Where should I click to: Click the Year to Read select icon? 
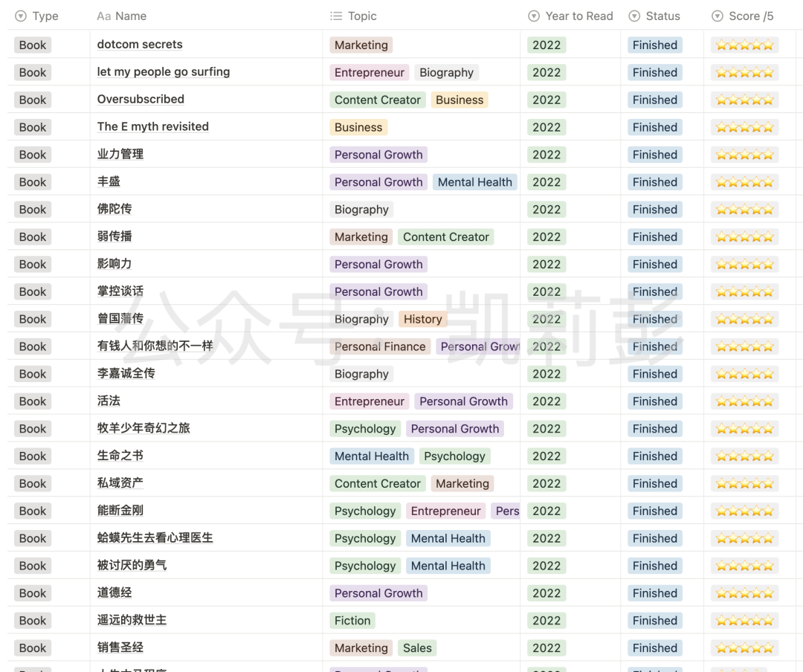click(534, 16)
